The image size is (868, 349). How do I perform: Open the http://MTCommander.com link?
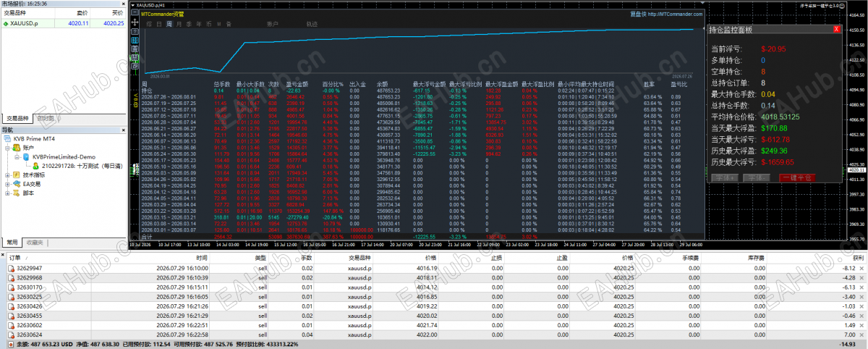[676, 14]
